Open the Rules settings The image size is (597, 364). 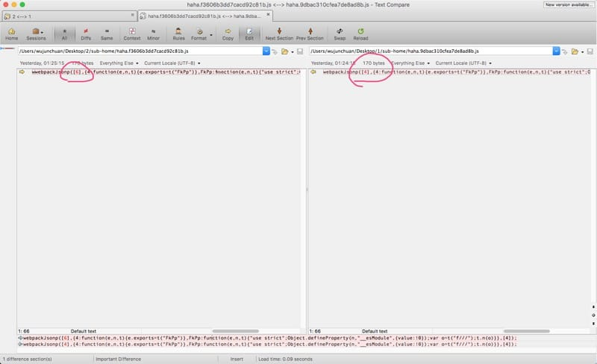pos(178,34)
